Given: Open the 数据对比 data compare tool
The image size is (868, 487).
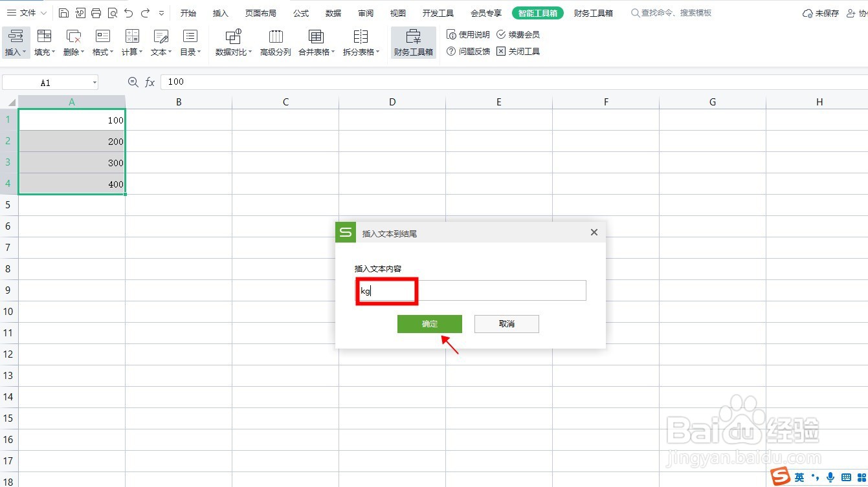Looking at the screenshot, I should (234, 43).
